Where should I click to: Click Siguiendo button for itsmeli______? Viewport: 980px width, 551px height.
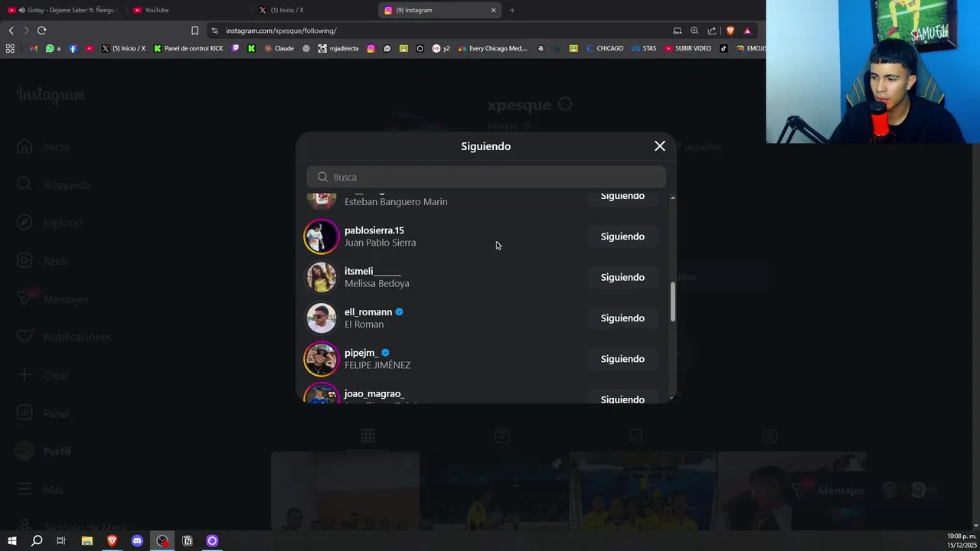pyautogui.click(x=622, y=277)
